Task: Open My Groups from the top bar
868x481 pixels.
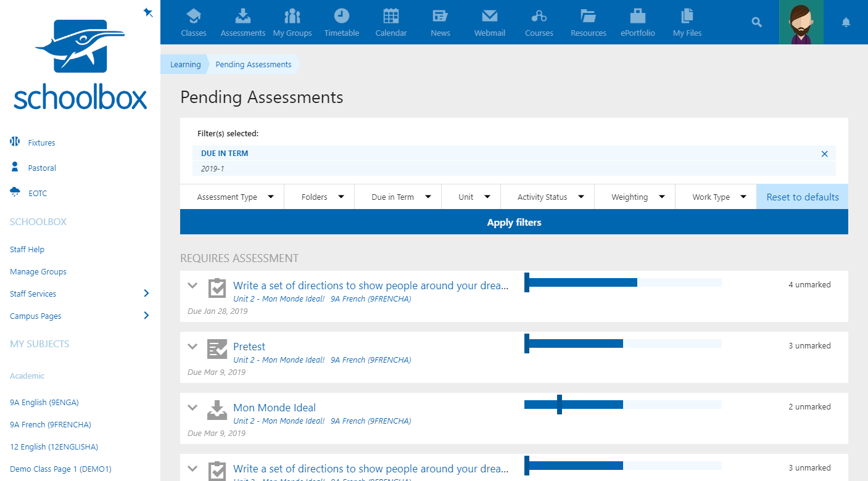Action: (x=292, y=17)
